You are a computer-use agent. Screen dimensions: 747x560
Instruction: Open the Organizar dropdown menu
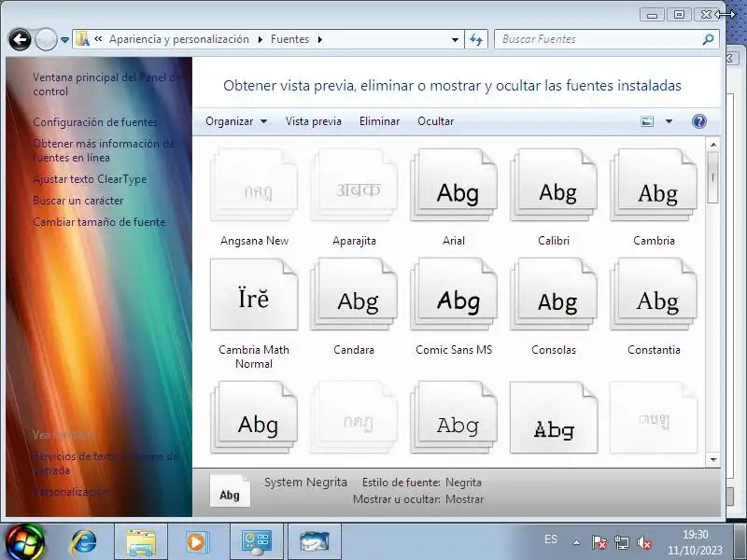point(236,121)
